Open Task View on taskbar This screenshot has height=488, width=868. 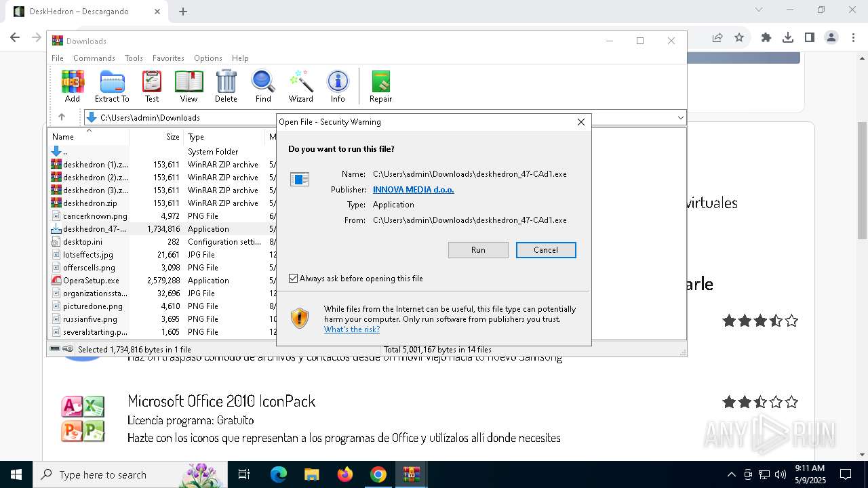pyautogui.click(x=244, y=474)
